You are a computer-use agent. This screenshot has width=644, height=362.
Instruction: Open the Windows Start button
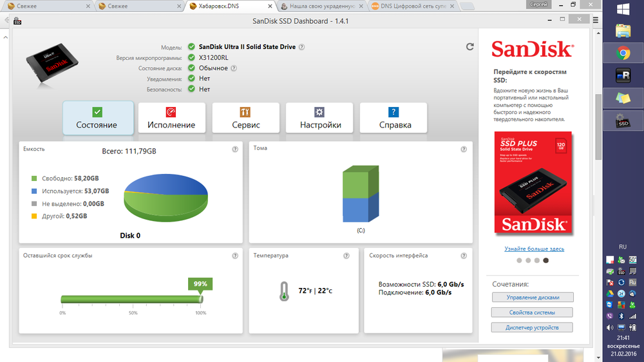pos(623,10)
